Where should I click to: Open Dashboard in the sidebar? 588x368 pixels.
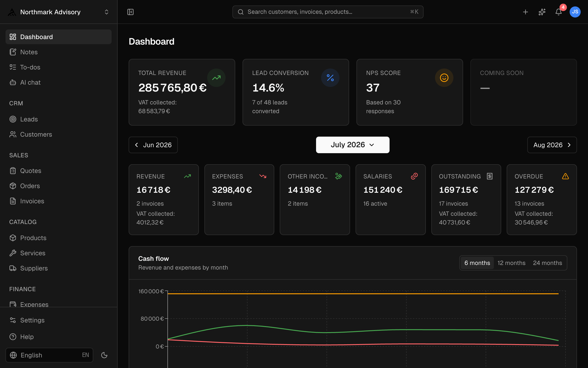59,37
